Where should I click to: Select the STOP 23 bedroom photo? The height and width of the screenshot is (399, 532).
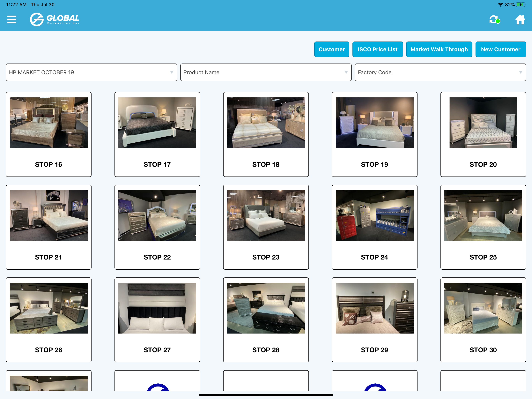tap(266, 215)
